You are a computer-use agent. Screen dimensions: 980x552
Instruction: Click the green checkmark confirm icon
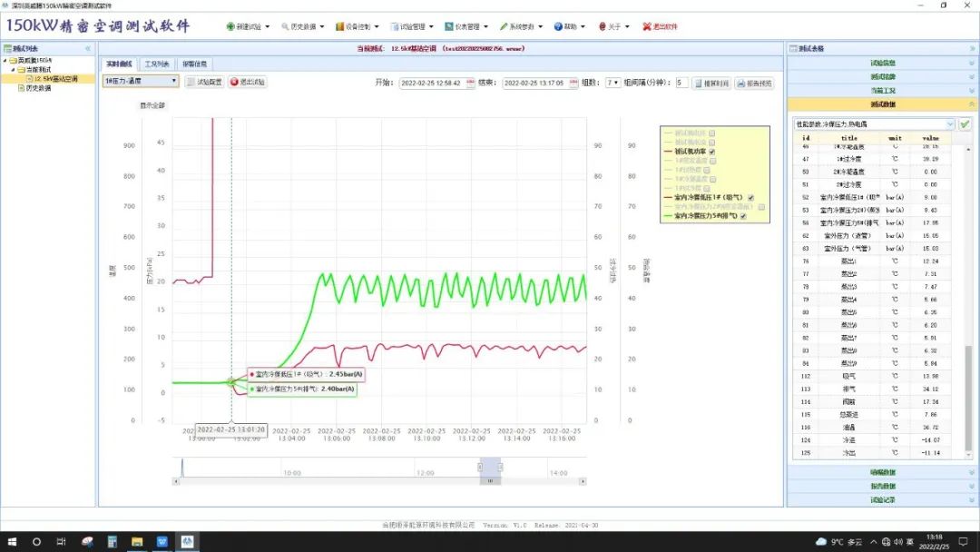[x=965, y=124]
